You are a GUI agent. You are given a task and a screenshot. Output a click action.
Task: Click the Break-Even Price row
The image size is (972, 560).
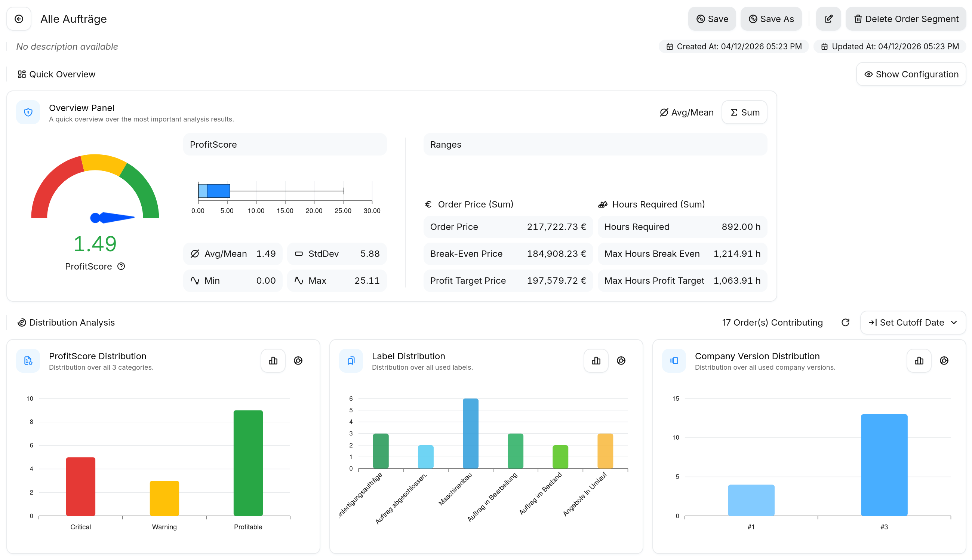tap(508, 254)
